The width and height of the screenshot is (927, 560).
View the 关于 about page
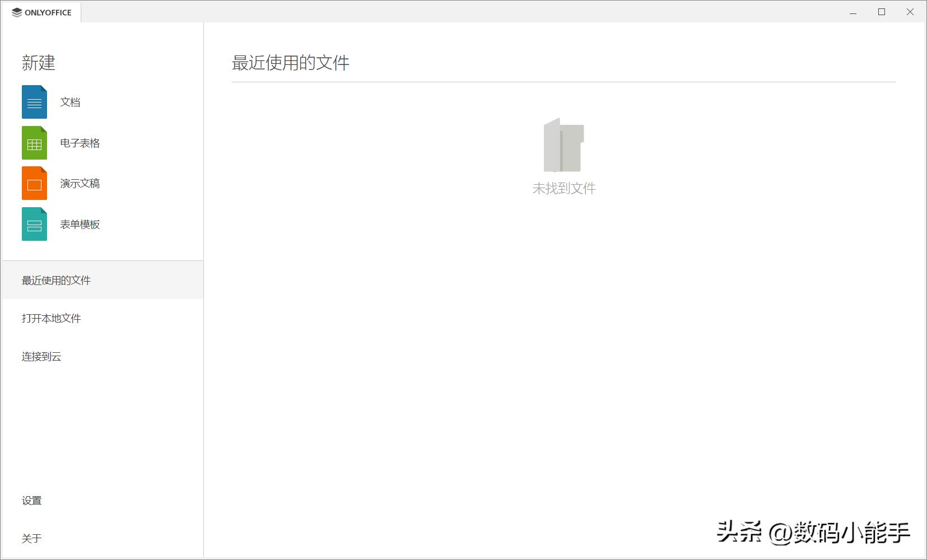tap(32, 538)
